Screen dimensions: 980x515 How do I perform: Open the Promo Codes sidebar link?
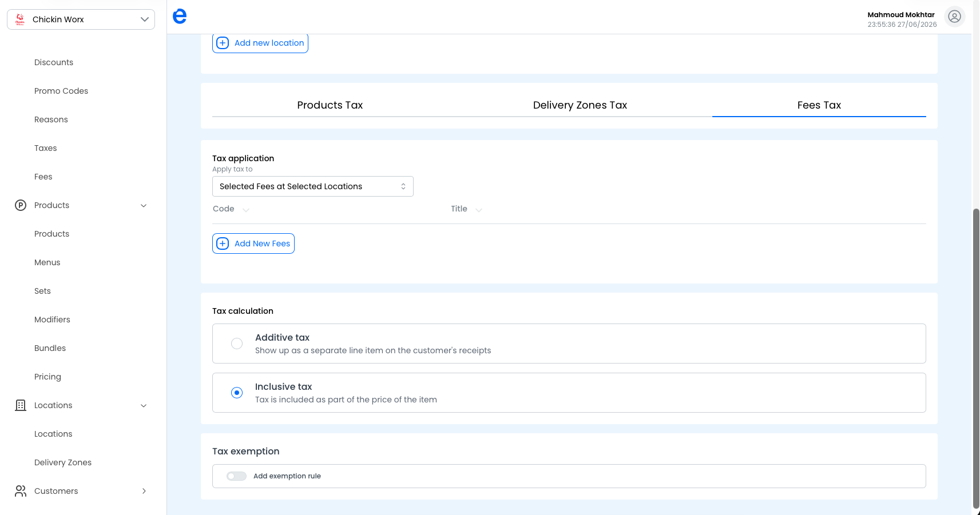(x=61, y=91)
